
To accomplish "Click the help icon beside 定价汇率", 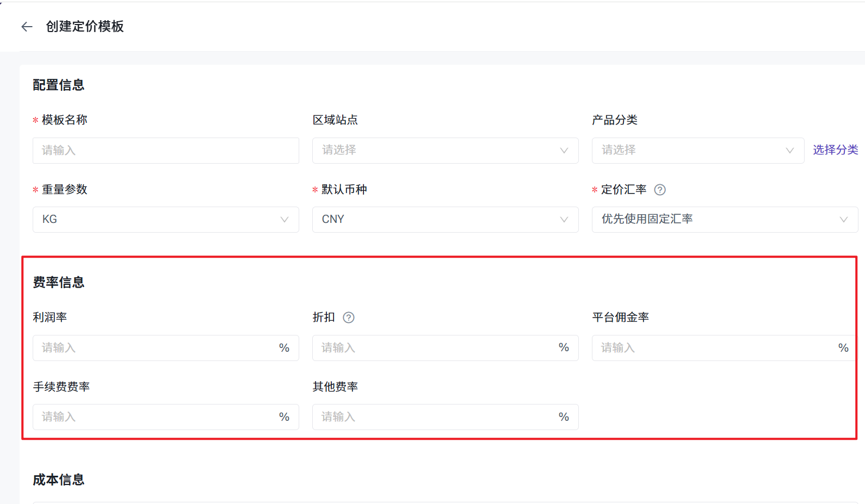I will [x=660, y=190].
